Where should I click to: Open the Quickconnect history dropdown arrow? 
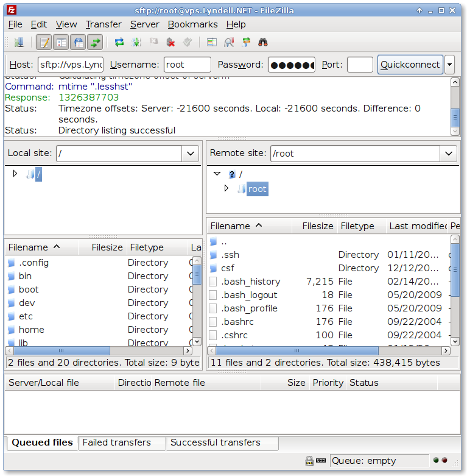449,65
